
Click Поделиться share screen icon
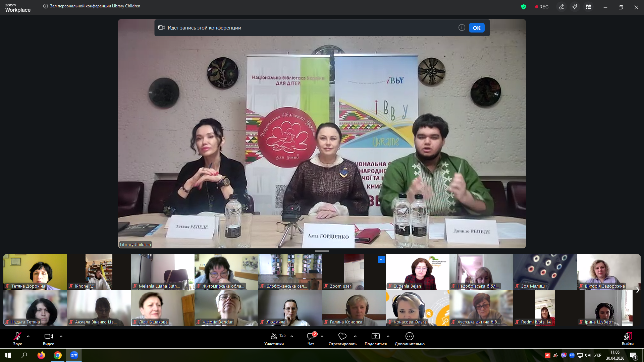376,336
